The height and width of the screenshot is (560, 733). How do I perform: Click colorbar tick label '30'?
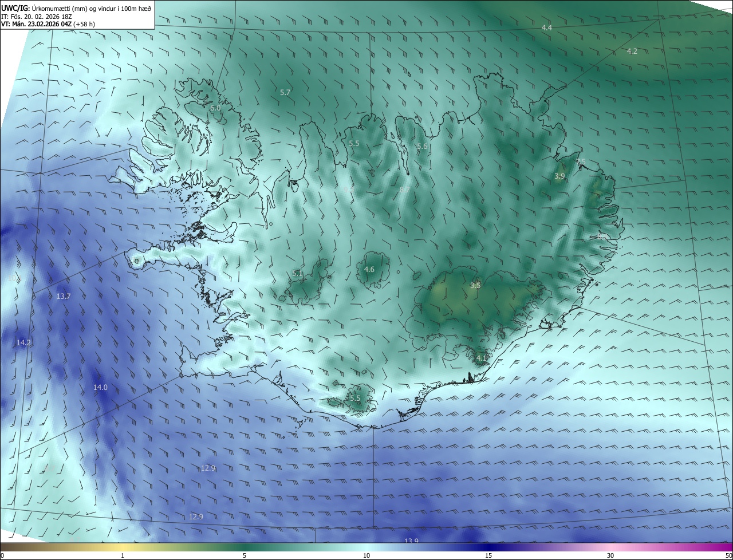[x=610, y=555]
